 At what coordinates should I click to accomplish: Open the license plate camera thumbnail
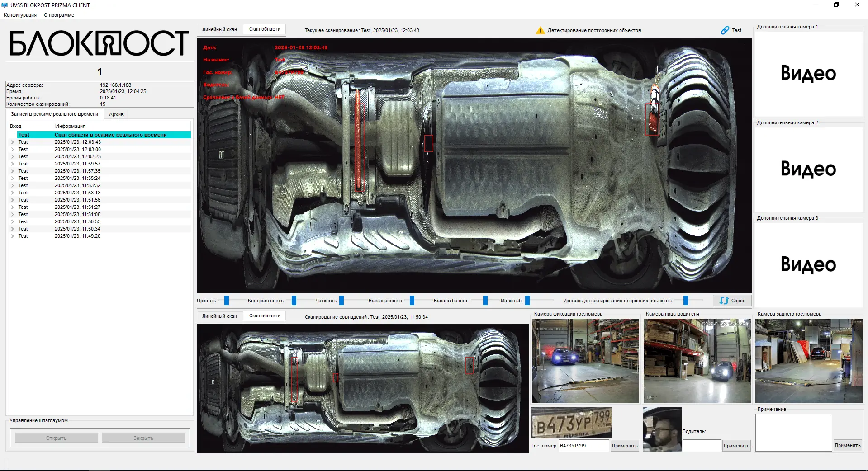pos(585,361)
